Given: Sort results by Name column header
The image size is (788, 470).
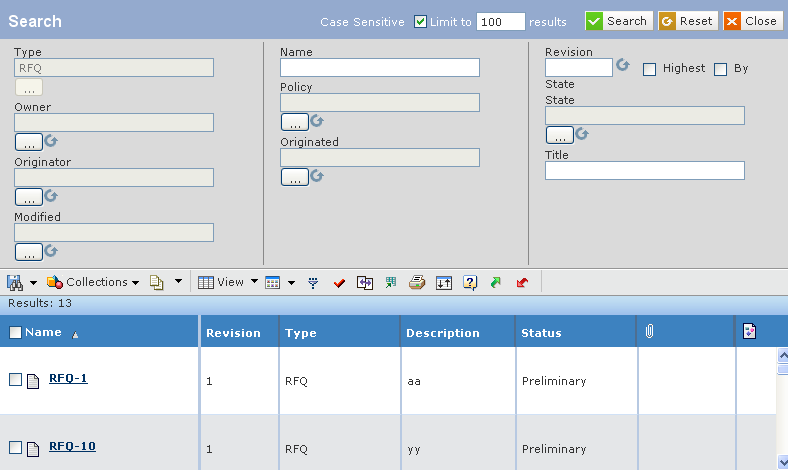Looking at the screenshot, I should (43, 332).
